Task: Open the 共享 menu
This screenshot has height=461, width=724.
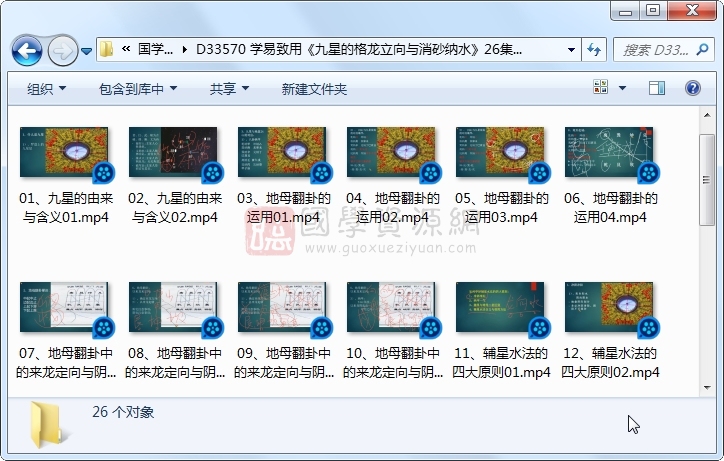Action: click(229, 89)
